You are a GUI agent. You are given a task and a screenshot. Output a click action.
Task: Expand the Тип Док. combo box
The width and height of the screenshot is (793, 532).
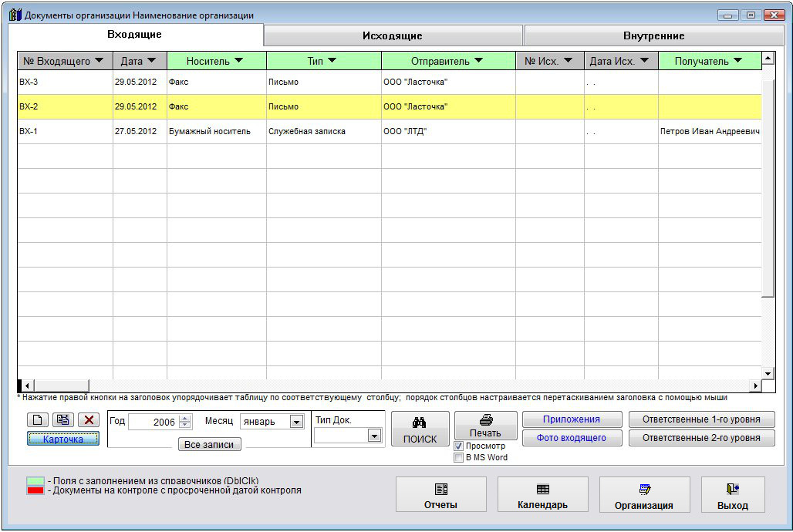tap(374, 436)
